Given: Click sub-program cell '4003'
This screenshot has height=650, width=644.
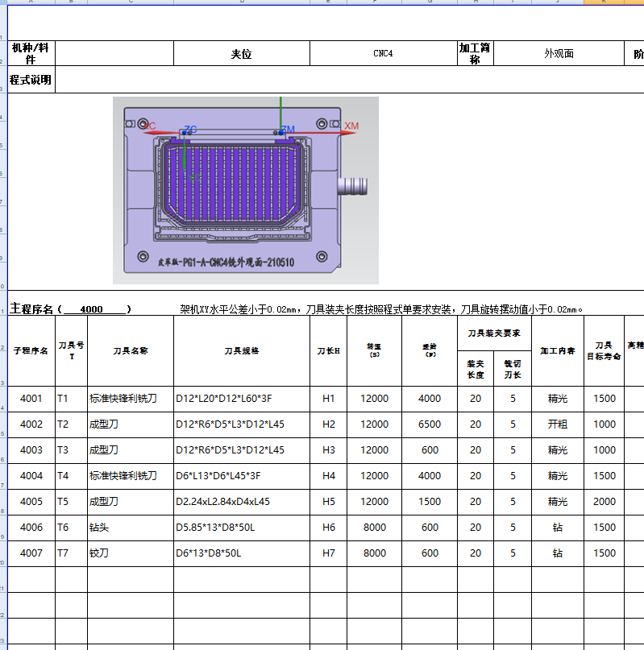Looking at the screenshot, I should tap(31, 450).
